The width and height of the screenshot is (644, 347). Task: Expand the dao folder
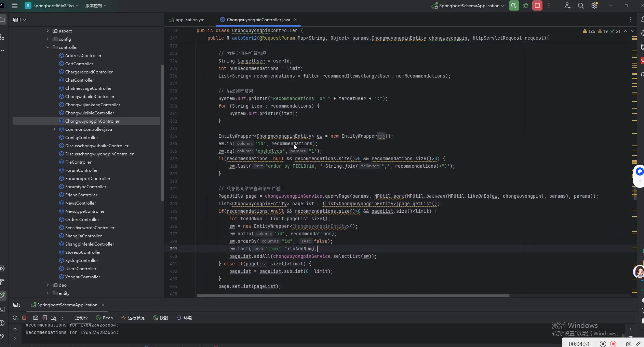pyautogui.click(x=48, y=285)
